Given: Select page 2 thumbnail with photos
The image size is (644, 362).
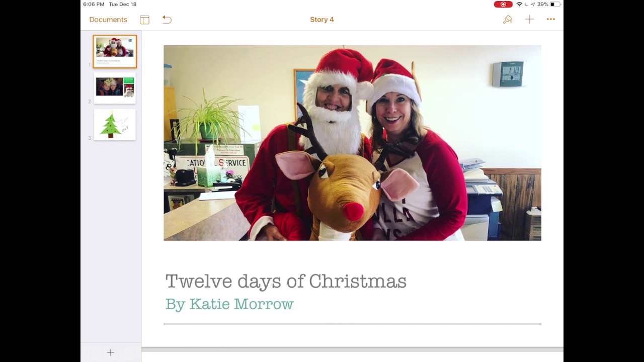Looking at the screenshot, I should (x=115, y=88).
